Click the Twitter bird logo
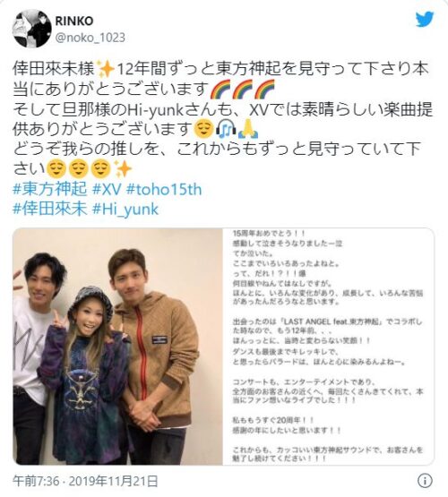The height and width of the screenshot is (497, 448). point(425,20)
